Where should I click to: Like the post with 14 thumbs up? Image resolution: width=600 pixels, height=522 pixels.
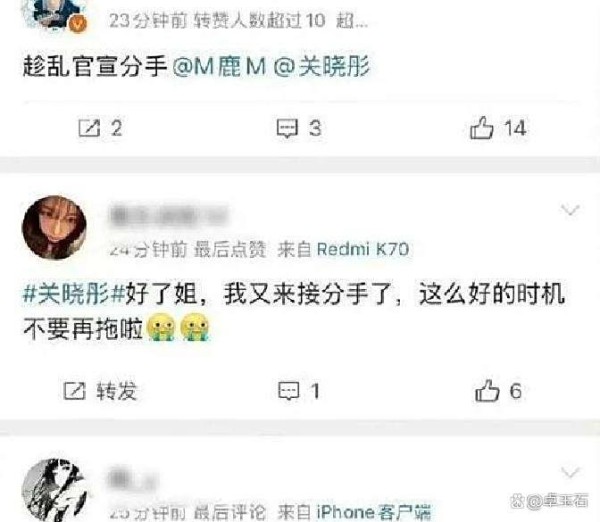pyautogui.click(x=482, y=127)
